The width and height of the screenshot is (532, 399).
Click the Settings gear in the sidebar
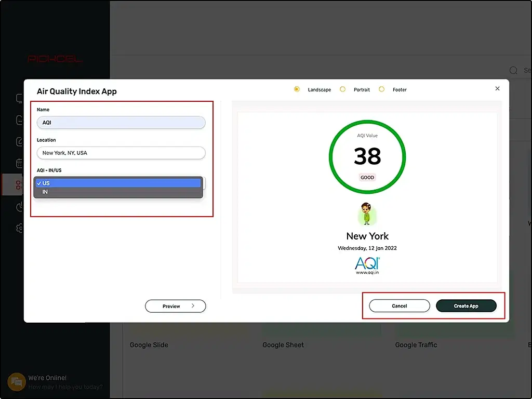(18, 228)
